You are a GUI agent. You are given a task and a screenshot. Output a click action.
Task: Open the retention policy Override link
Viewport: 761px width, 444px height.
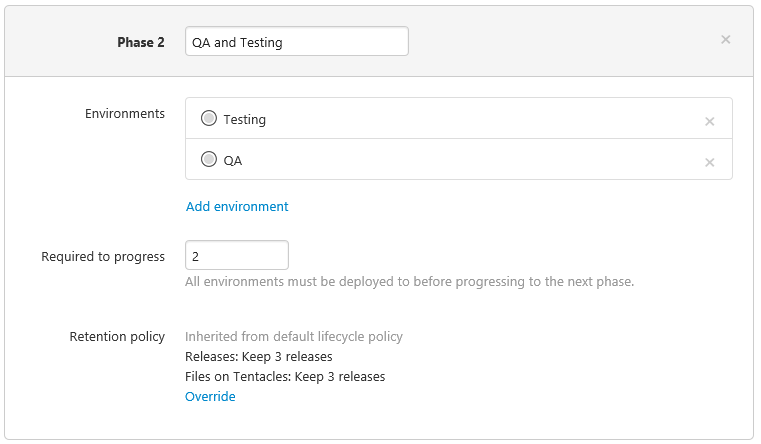[210, 397]
